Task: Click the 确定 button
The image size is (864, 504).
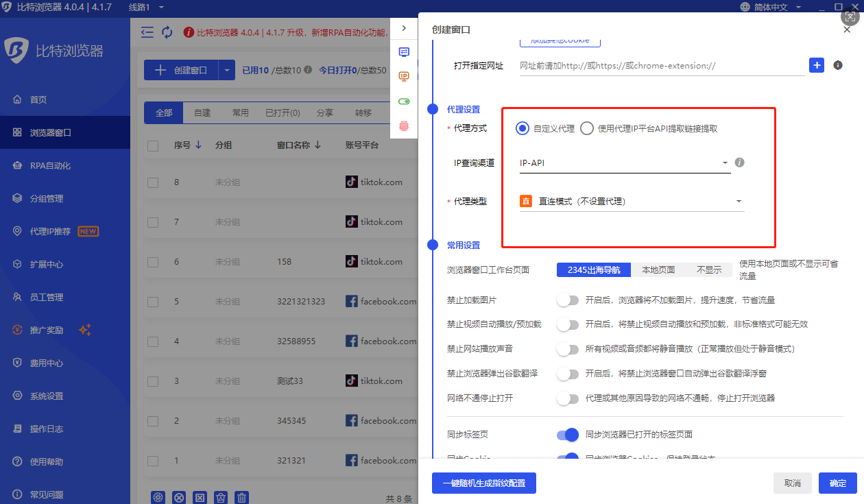Action: pos(837,483)
